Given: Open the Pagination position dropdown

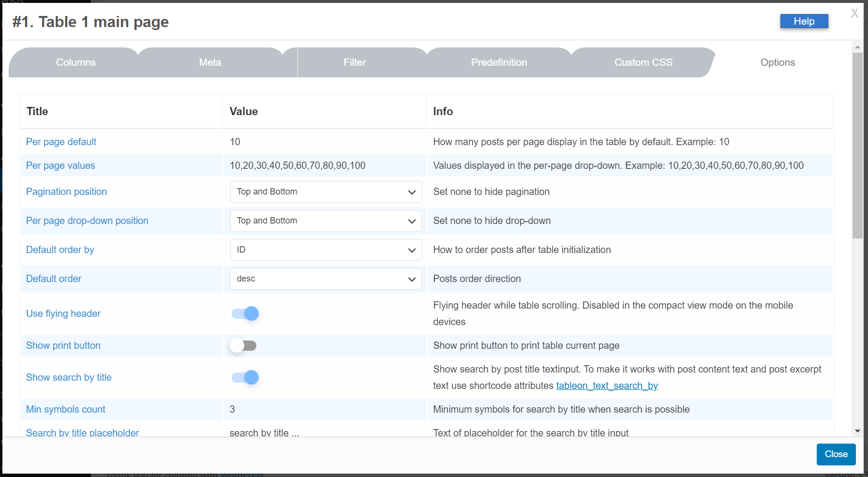Looking at the screenshot, I should tap(326, 192).
